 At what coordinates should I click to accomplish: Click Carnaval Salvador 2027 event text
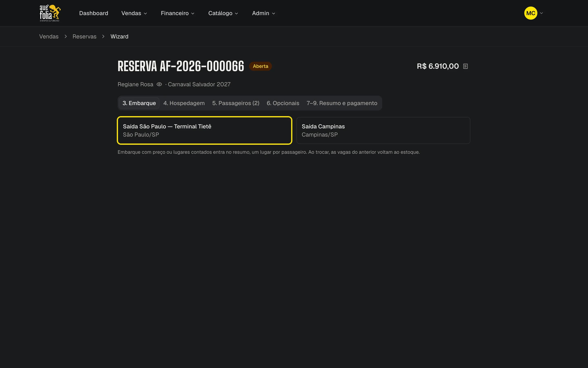199,84
